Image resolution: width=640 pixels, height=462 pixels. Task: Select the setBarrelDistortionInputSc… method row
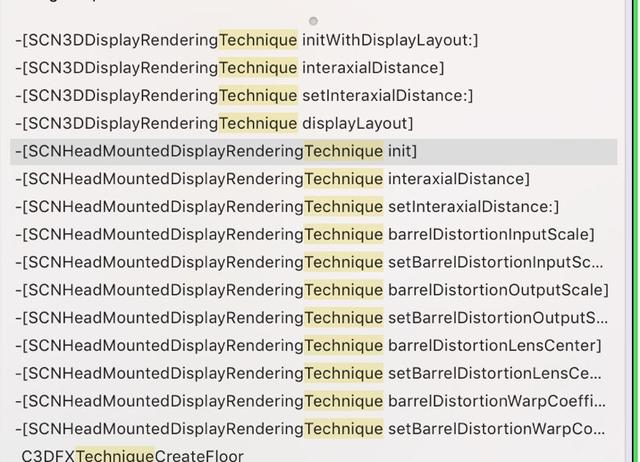point(313,262)
